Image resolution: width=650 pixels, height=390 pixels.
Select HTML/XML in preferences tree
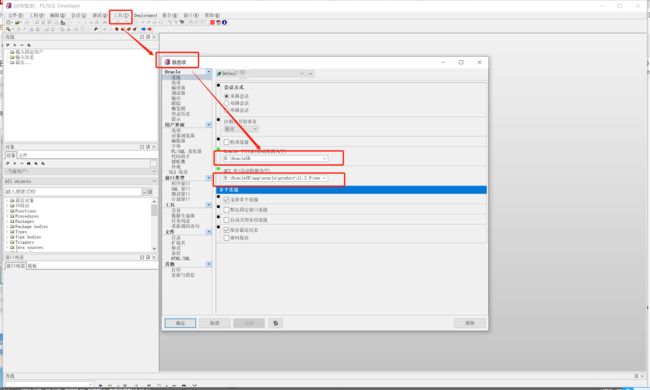click(x=180, y=259)
